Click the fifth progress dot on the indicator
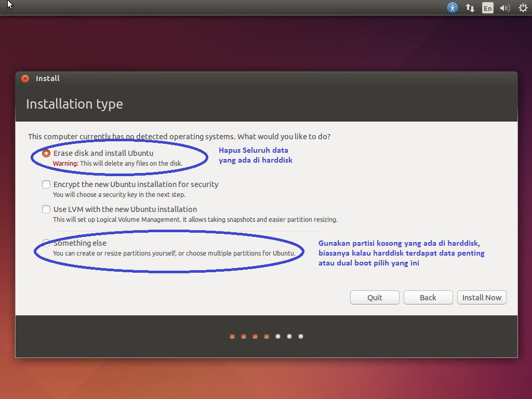Viewport: 532px width, 399px height. [x=277, y=336]
